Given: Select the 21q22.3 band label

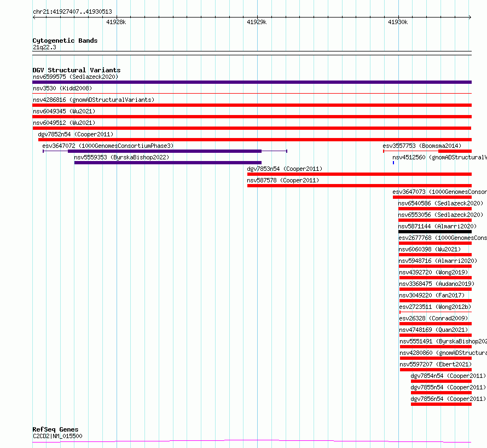Looking at the screenshot, I should click(x=44, y=47).
